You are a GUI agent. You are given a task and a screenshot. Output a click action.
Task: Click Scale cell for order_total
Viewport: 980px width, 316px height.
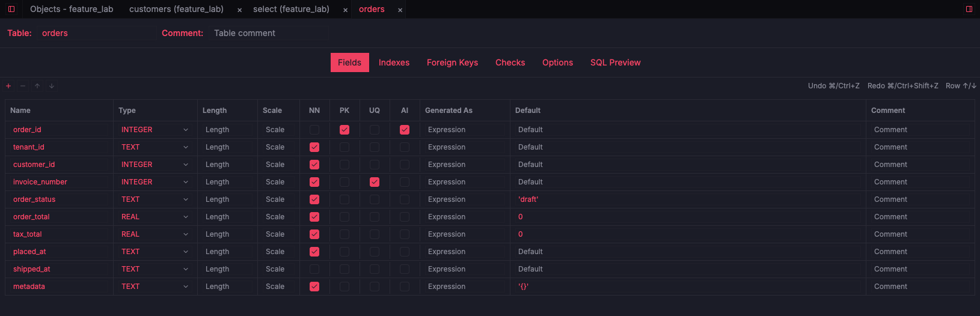coord(278,217)
